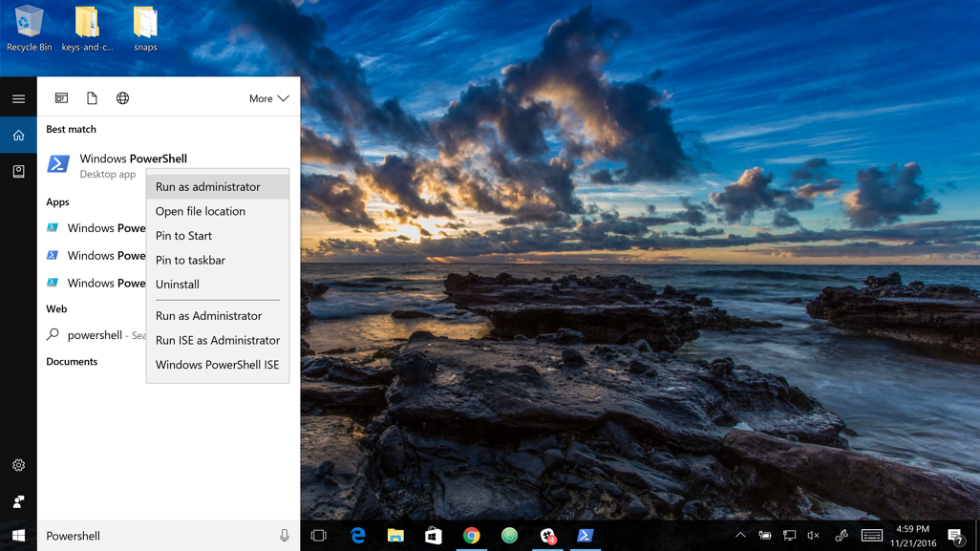
Task: Launch Windows PowerShell from the taskbar
Action: pyautogui.click(x=586, y=536)
